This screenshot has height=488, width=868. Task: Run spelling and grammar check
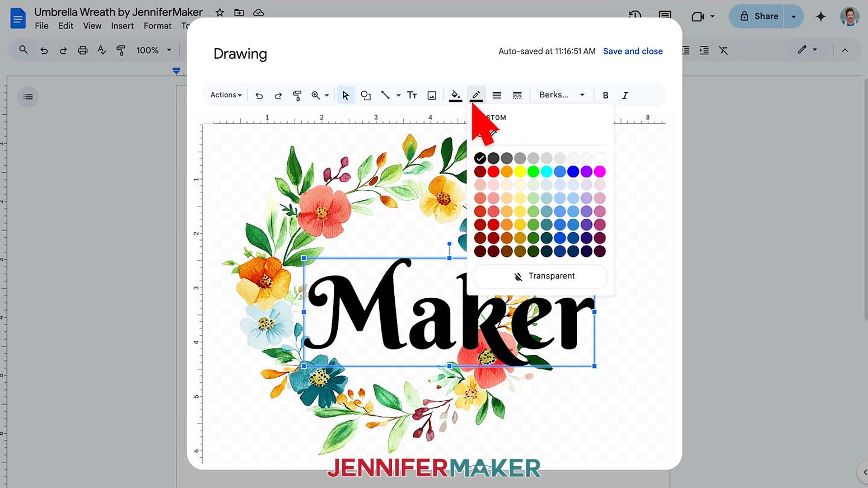[x=101, y=50]
